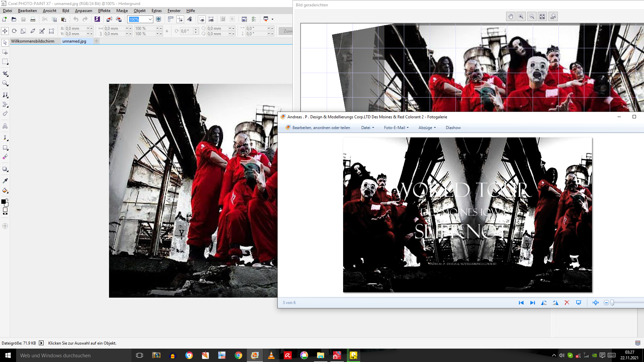
Task: Open the application launcher dropdown arrow
Action: 272,19
